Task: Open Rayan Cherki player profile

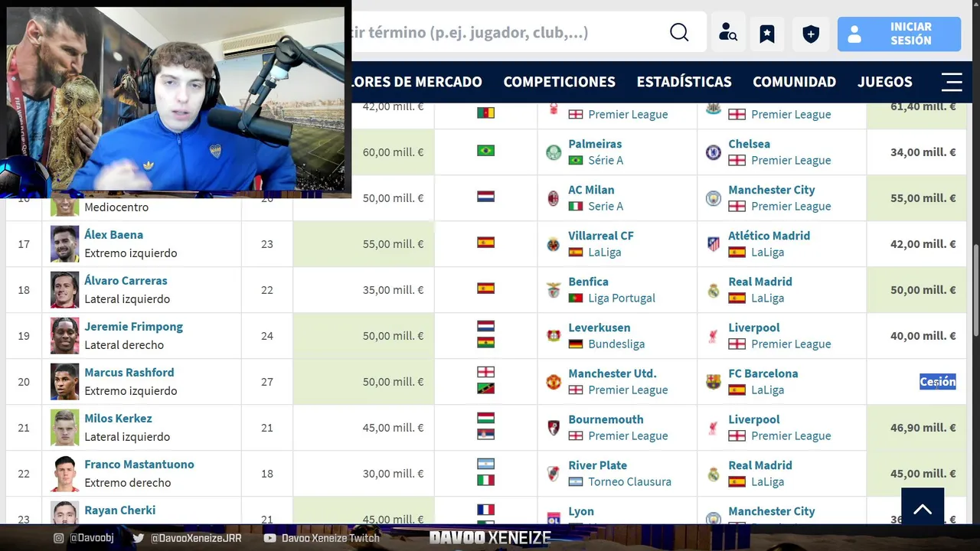Action: [119, 510]
